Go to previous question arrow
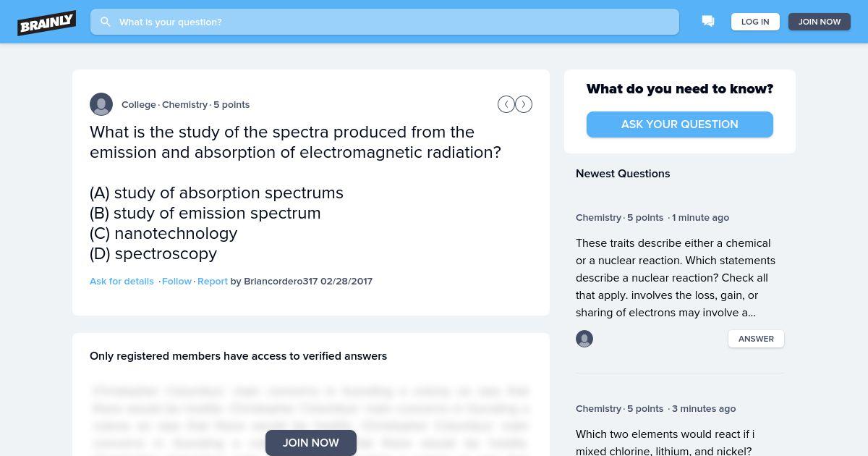The height and width of the screenshot is (456, 868). [x=506, y=104]
